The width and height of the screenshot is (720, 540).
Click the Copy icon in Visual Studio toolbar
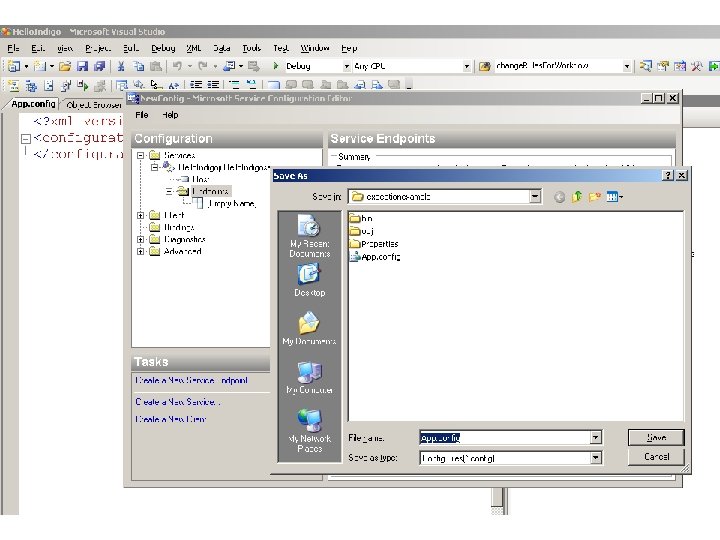click(x=138, y=66)
